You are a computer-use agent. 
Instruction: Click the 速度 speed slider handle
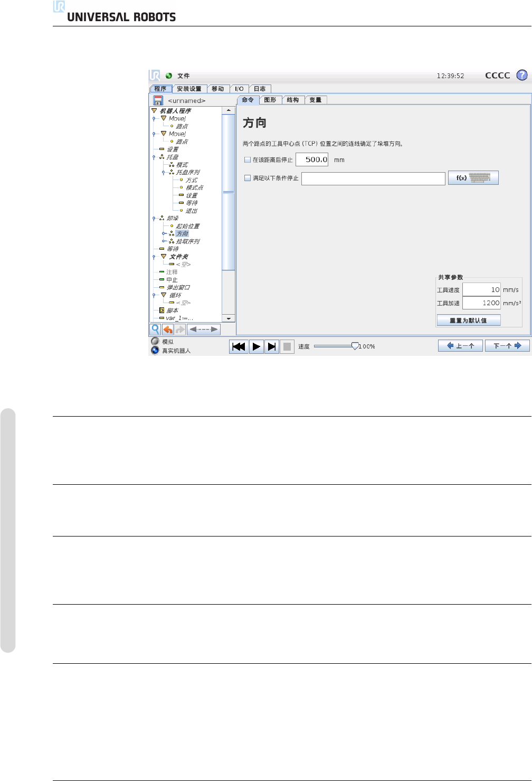(x=355, y=346)
